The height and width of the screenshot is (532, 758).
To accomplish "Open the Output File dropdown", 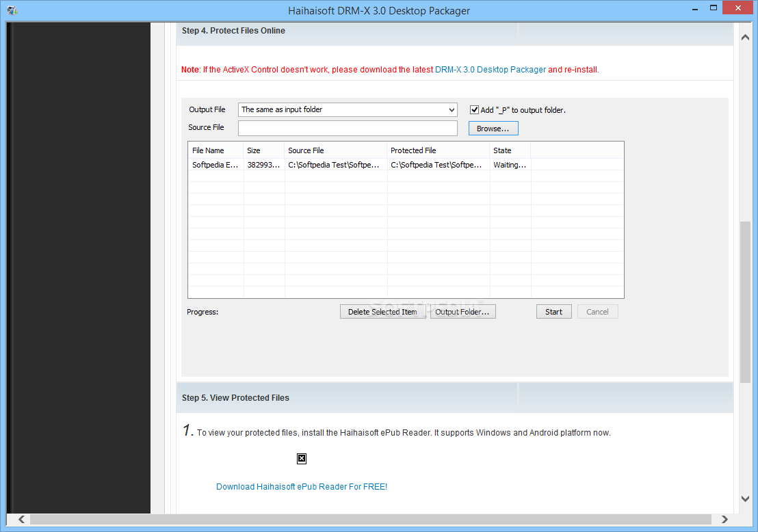I will [x=348, y=109].
